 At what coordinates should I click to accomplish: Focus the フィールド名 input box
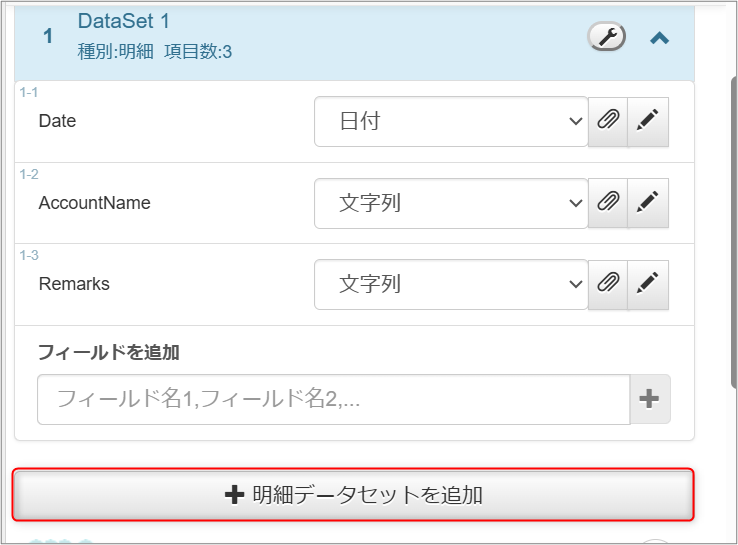[x=333, y=399]
